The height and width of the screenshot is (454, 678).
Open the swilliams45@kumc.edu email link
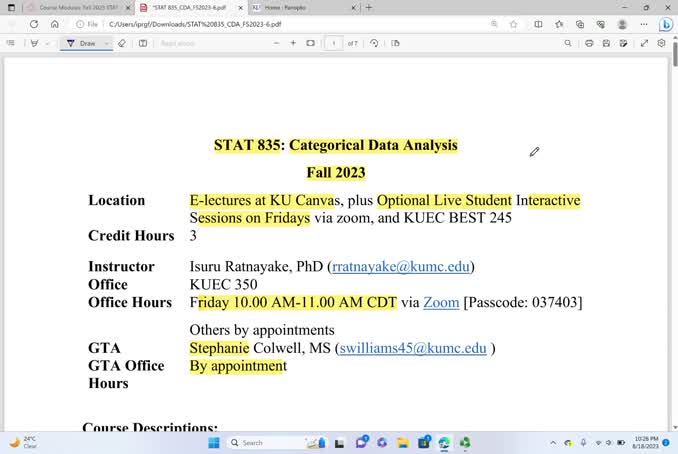pyautogui.click(x=413, y=348)
